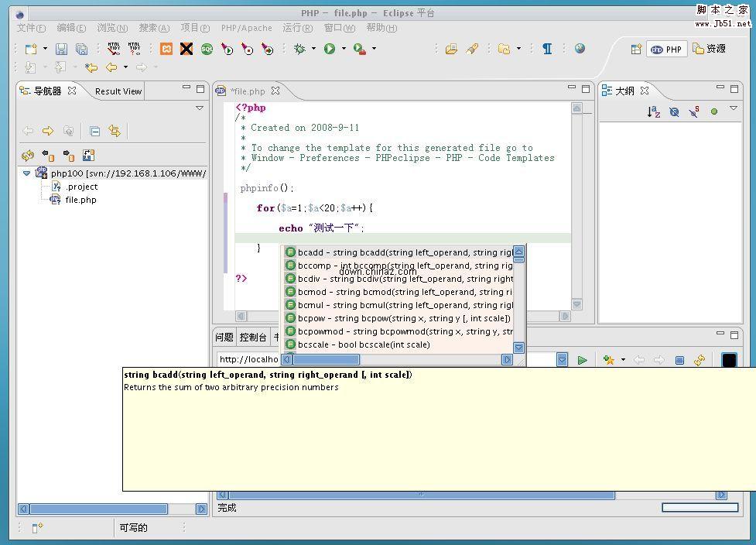Open the 编辑(E) menu
The width and height of the screenshot is (756, 545).
coord(71,28)
